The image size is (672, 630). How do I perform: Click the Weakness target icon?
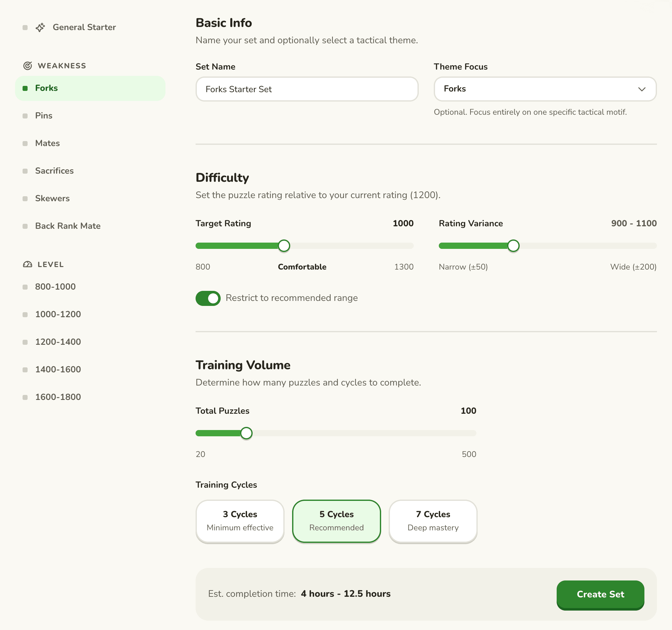28,66
